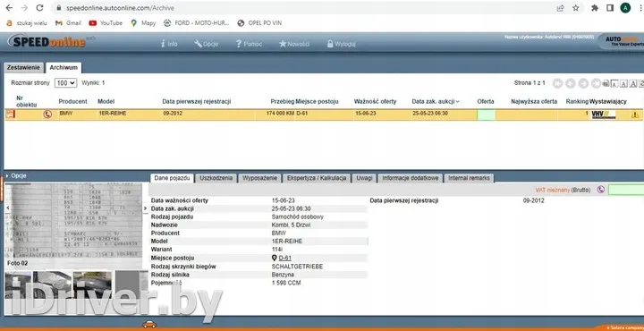
Task: Open the Informacje dodatkowe tab
Action: (411, 178)
